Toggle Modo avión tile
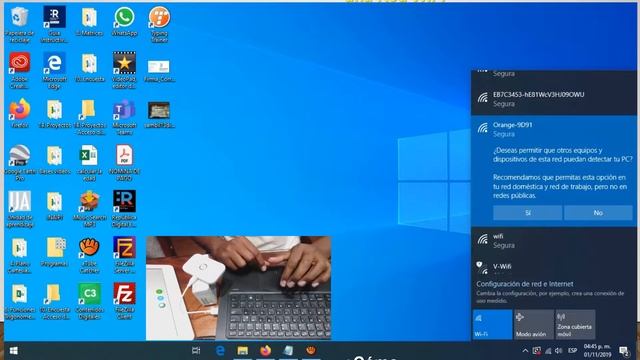The height and width of the screenshot is (360, 640). coord(533,324)
